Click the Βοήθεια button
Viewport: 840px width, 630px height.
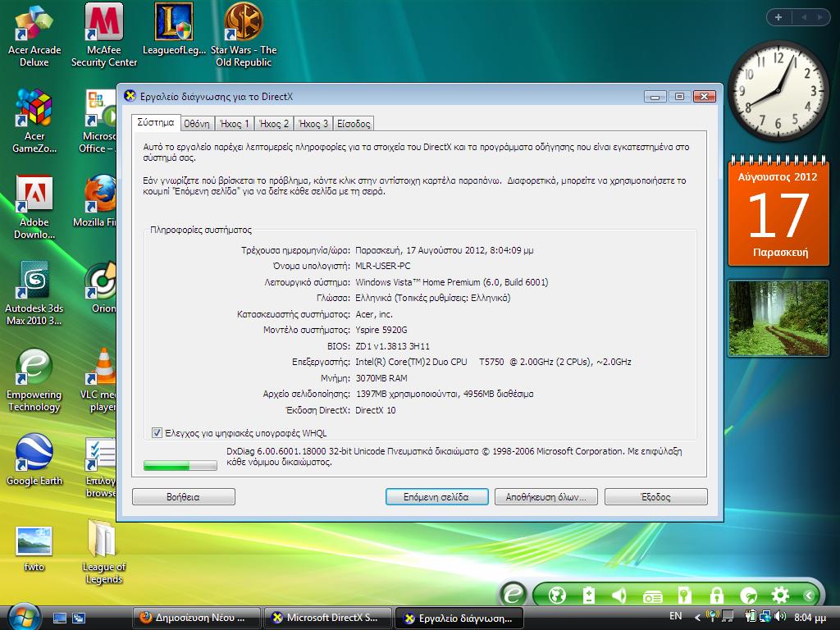coord(183,496)
